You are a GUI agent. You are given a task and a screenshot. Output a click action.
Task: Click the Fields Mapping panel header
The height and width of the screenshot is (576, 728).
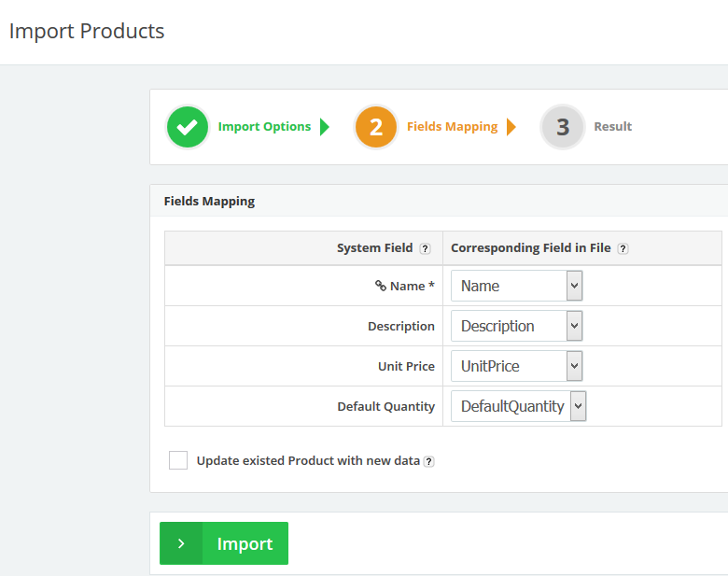(x=209, y=201)
